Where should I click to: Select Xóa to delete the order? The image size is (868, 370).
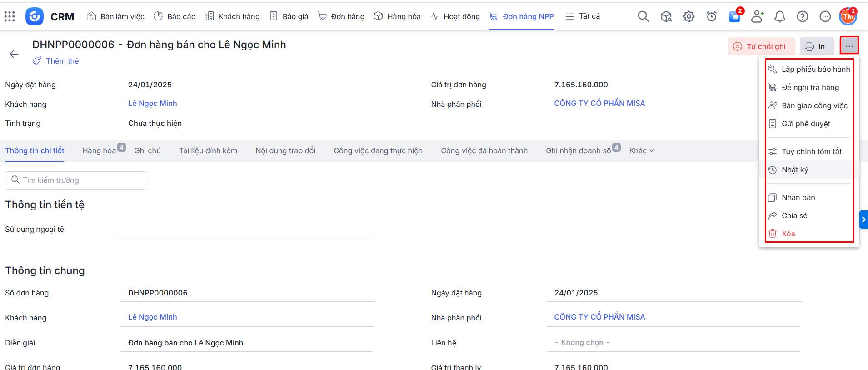point(788,234)
